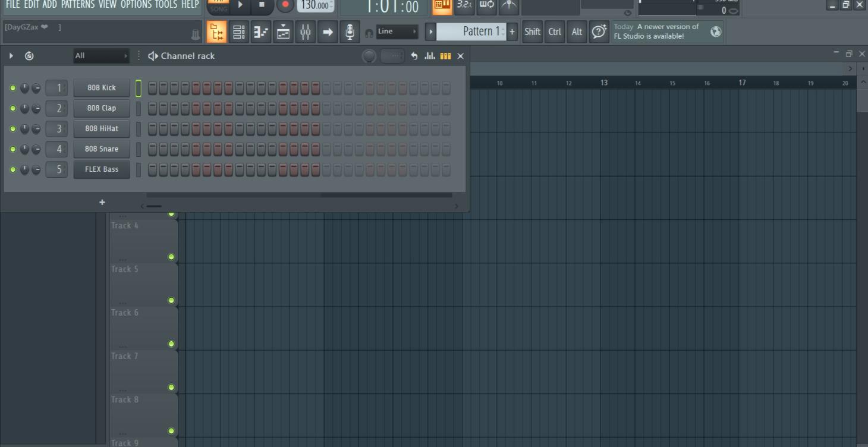
Task: Open the OPTIONS menu
Action: pyautogui.click(x=136, y=5)
